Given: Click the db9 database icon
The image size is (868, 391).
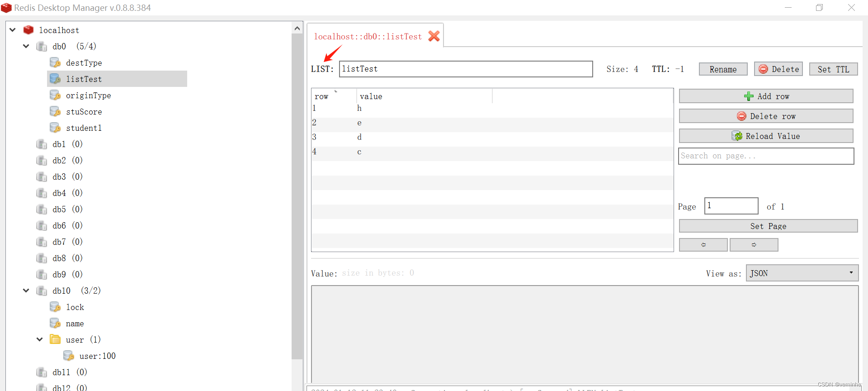Looking at the screenshot, I should click(42, 274).
